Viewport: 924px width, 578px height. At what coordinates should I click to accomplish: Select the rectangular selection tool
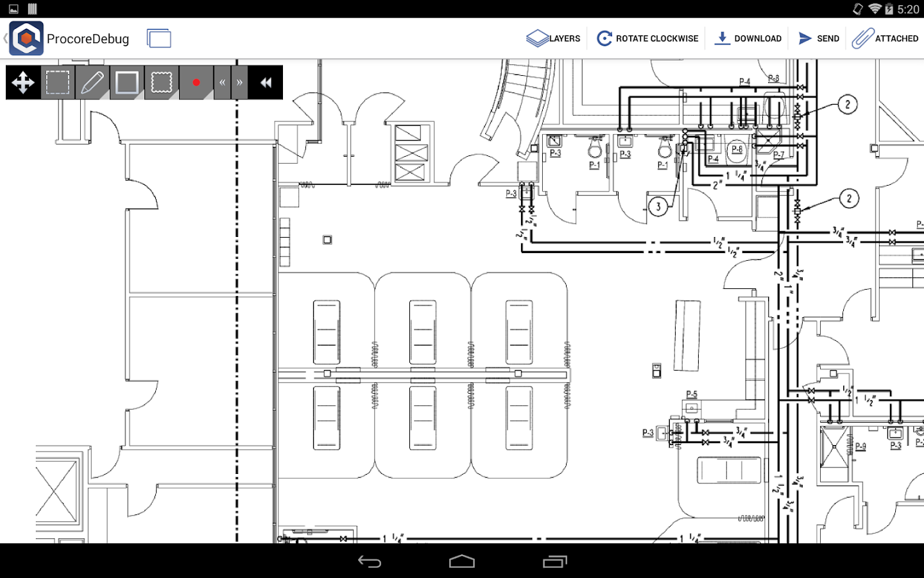click(56, 82)
